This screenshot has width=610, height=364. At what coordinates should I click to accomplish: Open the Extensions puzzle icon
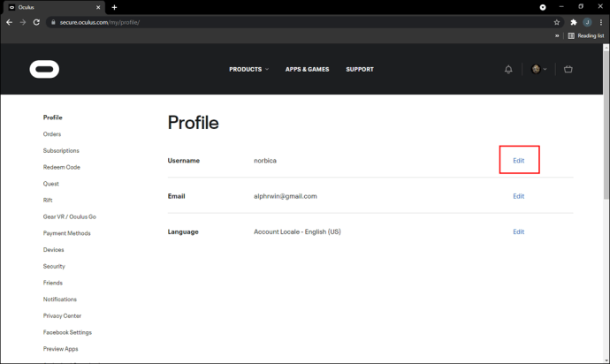574,22
